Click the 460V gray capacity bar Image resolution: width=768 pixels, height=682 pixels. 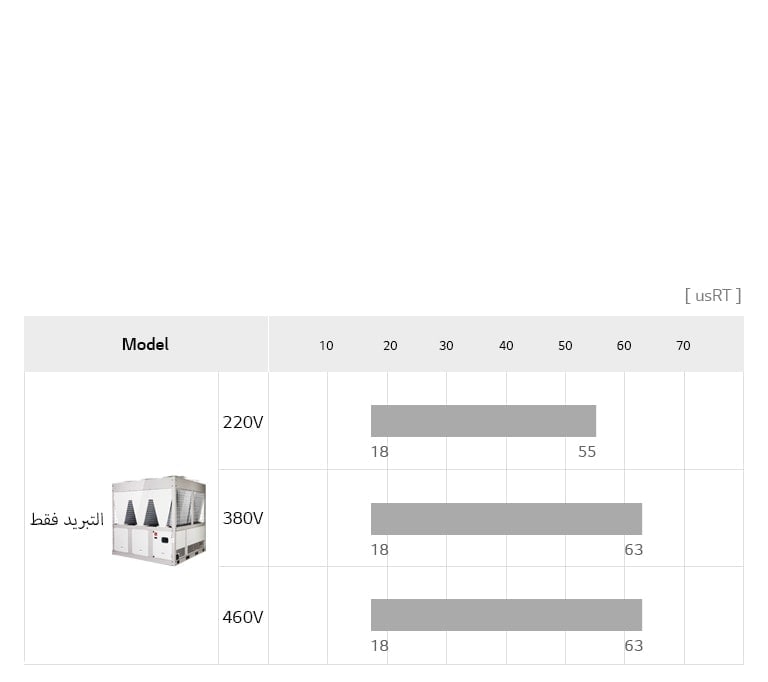(506, 615)
